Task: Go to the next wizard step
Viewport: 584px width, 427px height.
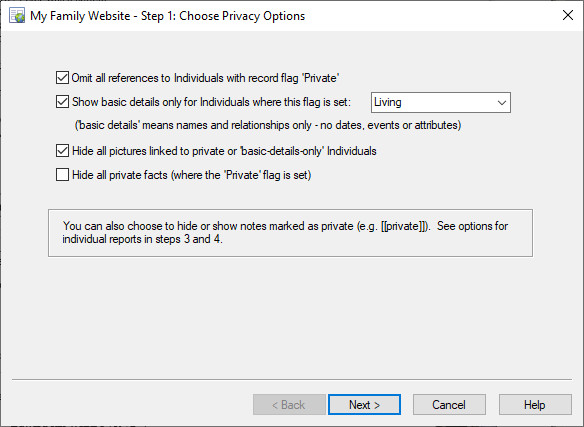Action: click(364, 405)
